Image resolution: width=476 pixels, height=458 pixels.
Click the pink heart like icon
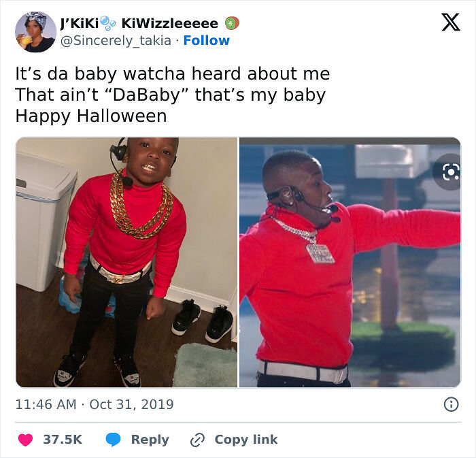pos(26,440)
